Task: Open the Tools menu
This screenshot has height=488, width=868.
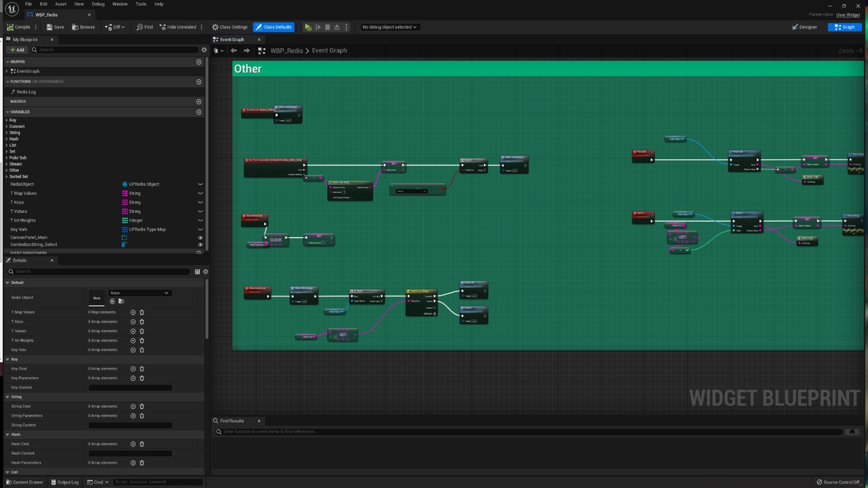Action: pyautogui.click(x=141, y=4)
